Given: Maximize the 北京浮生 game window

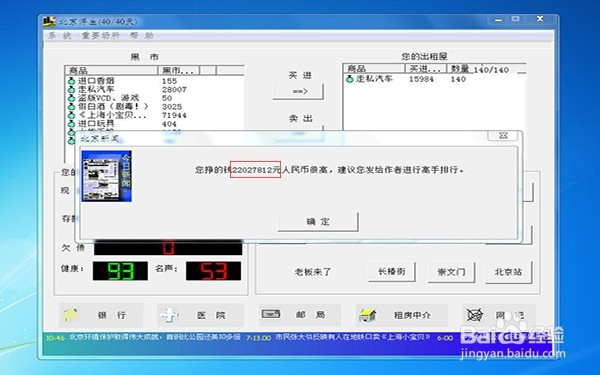Looking at the screenshot, I should (x=516, y=19).
